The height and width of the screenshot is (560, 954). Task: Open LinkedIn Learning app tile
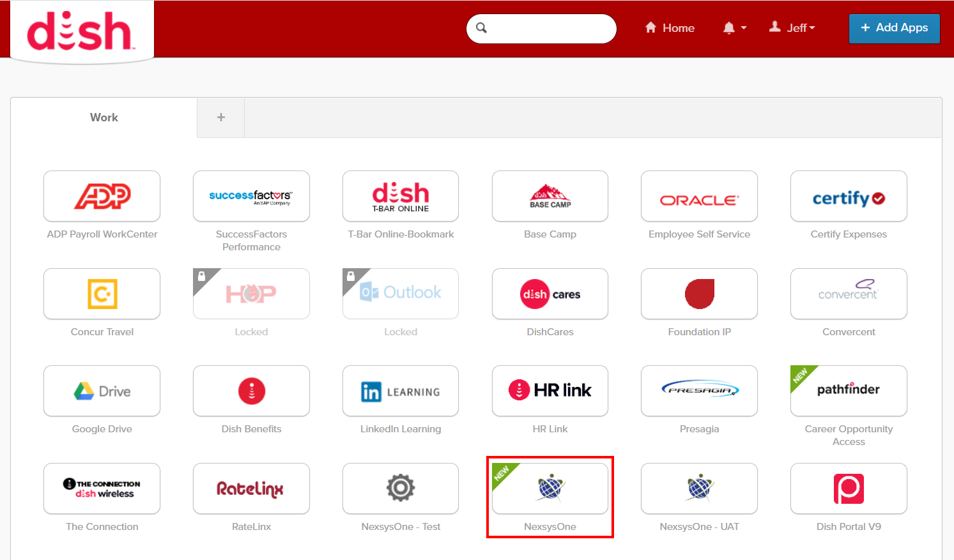coord(401,391)
